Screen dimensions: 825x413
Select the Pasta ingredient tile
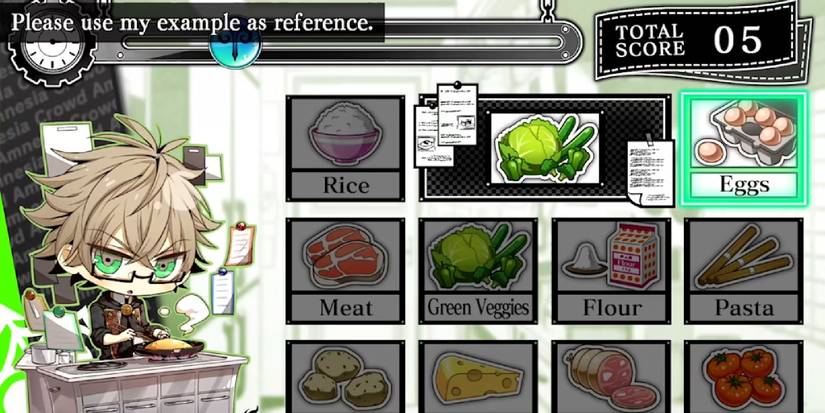click(744, 271)
